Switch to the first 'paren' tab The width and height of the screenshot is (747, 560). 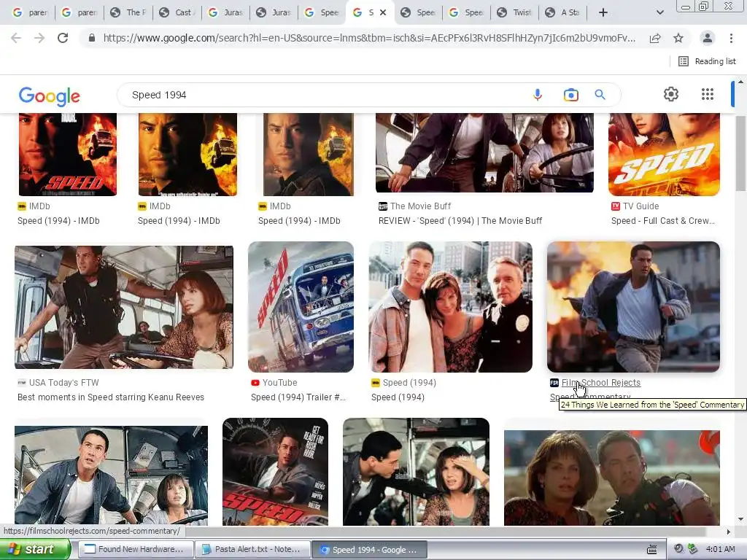point(30,12)
